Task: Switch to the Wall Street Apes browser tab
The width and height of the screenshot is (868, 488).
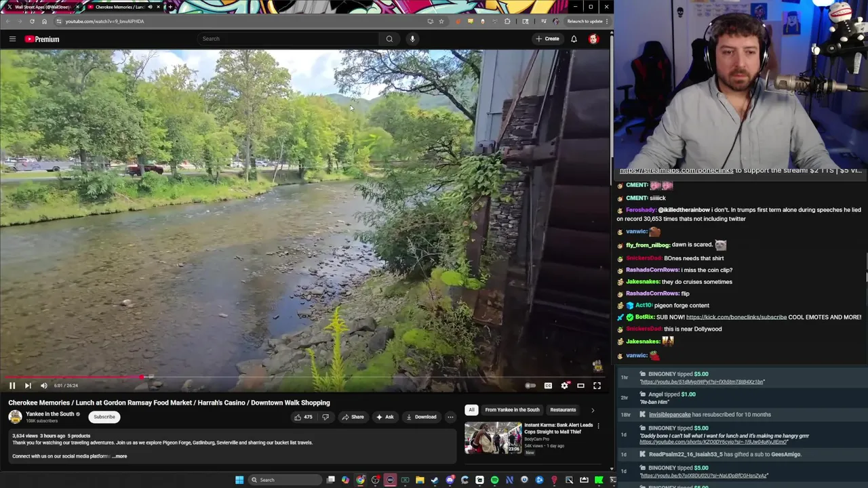Action: click(x=43, y=7)
